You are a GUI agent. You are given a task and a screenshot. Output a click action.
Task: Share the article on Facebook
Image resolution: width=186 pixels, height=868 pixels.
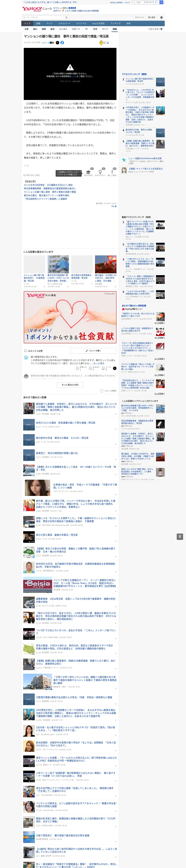pyautogui.click(x=62, y=43)
